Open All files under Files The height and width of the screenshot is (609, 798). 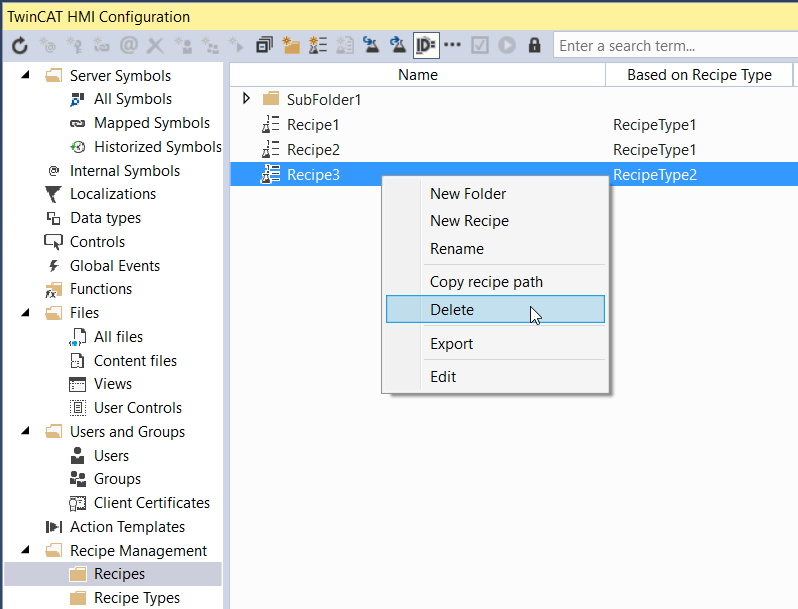(118, 337)
